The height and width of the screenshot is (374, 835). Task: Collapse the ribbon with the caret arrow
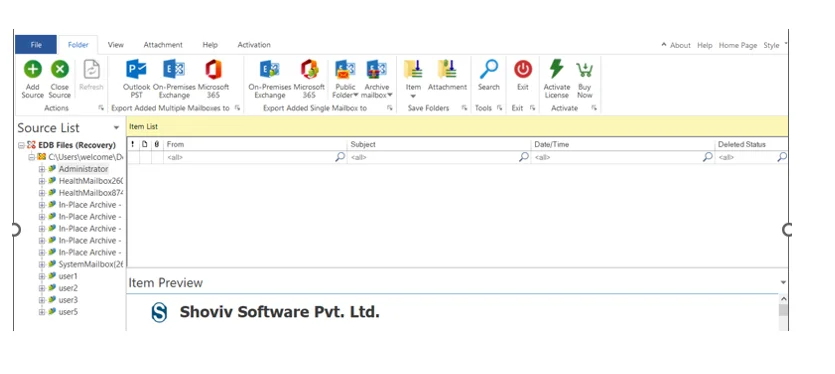point(664,45)
